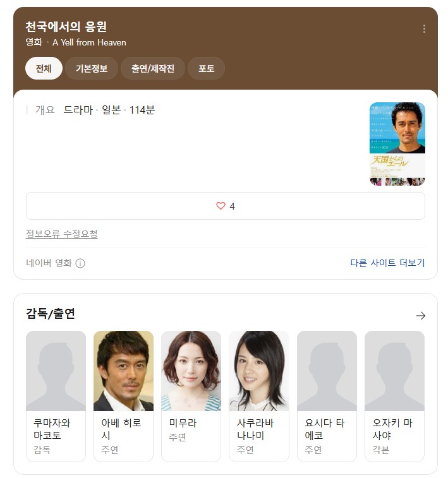This screenshot has height=478, width=448.
Task: Click 사쿠라바 나나미 cast photo
Action: [x=259, y=371]
